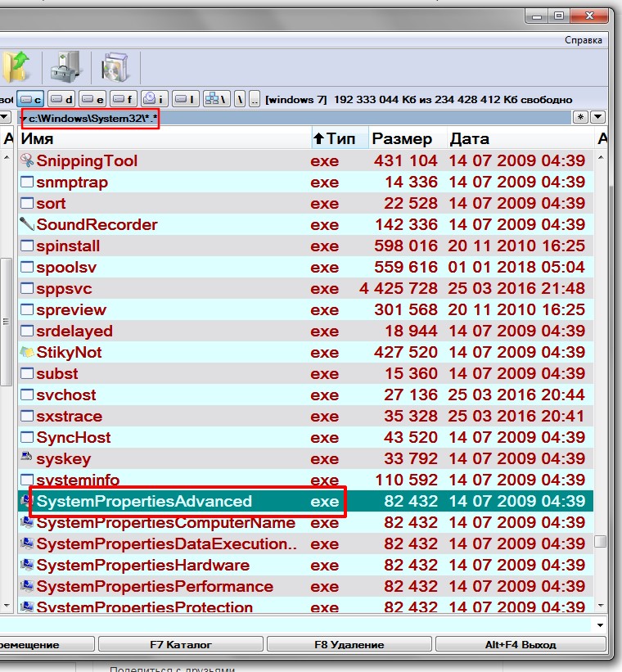Select the SnippingTool exe file
This screenshot has height=672, width=622.
[x=87, y=161]
